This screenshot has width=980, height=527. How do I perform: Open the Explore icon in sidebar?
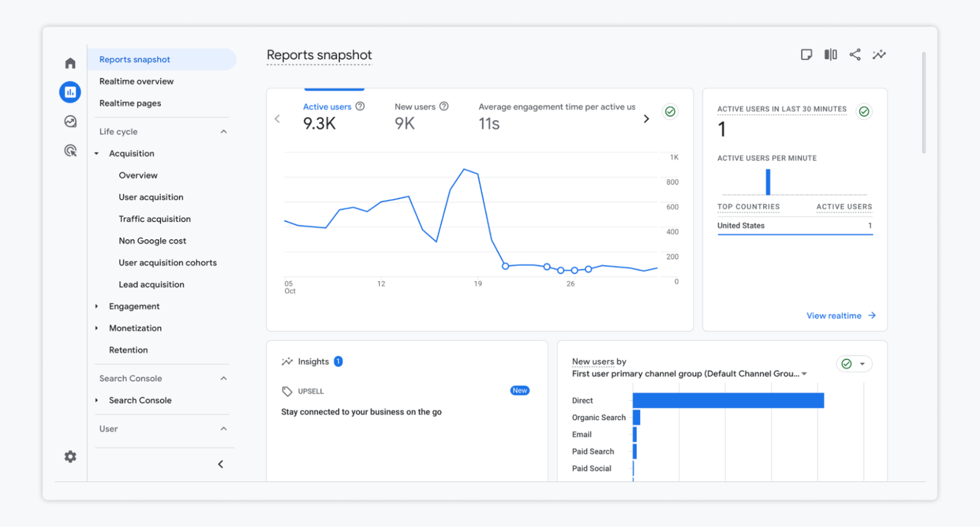pos(70,121)
